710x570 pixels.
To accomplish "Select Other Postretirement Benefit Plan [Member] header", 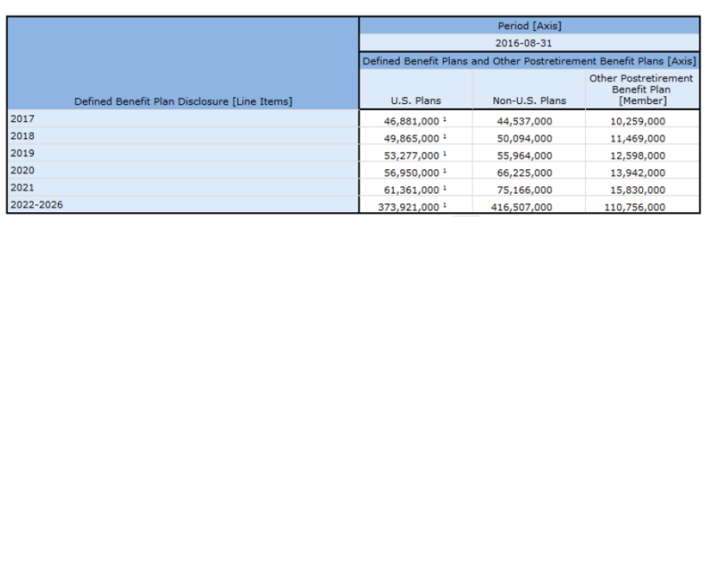I will point(641,89).
